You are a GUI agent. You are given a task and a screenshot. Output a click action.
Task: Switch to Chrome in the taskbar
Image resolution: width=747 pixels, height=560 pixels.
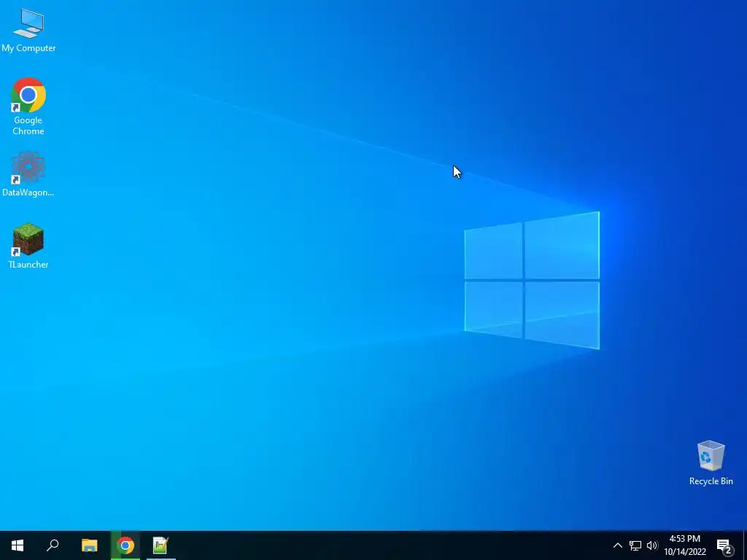point(125,545)
